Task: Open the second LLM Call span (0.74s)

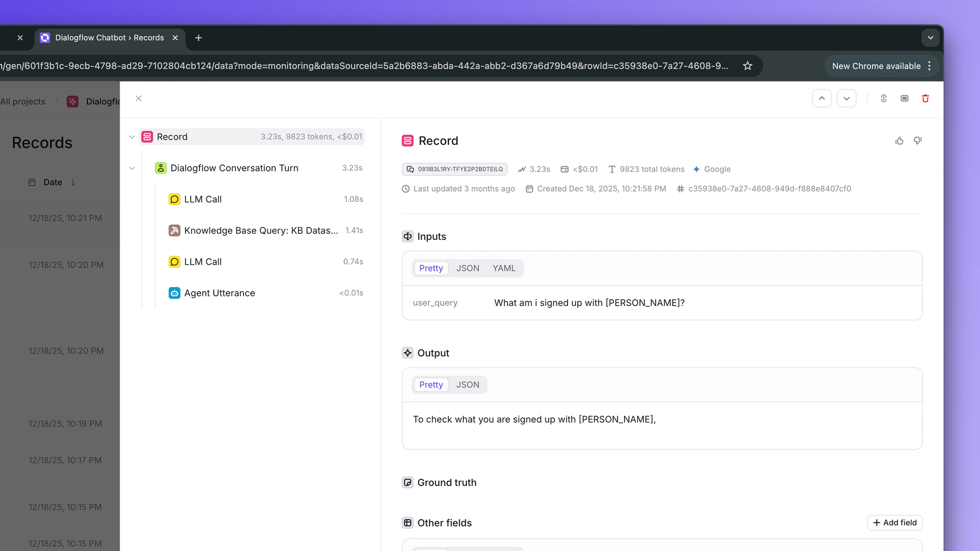Action: pos(265,262)
